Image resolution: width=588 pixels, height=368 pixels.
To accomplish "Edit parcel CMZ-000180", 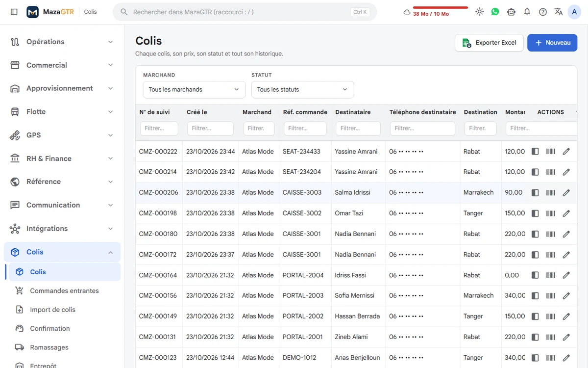I will [566, 234].
